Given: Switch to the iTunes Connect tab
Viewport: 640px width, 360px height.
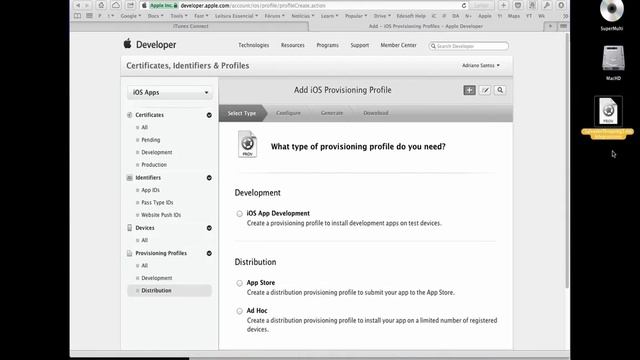Looking at the screenshot, I should click(190, 26).
